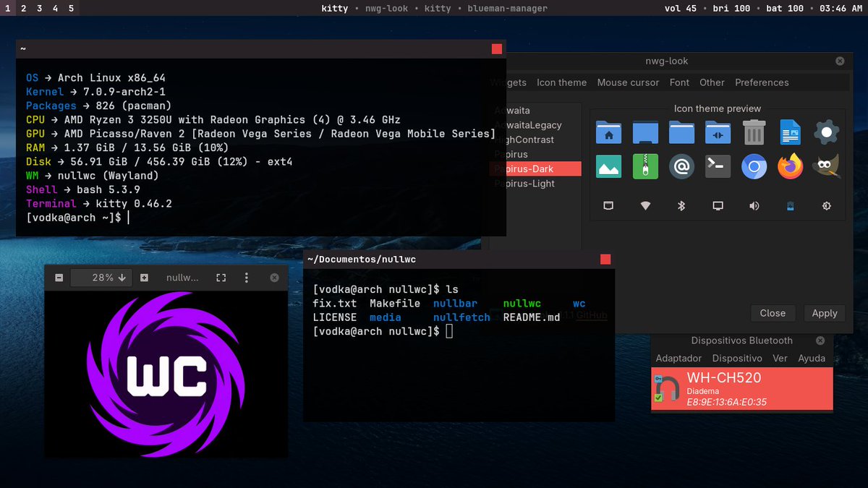Screen dimensions: 868x488
Task: Click the Firefox preview icon
Action: point(790,167)
